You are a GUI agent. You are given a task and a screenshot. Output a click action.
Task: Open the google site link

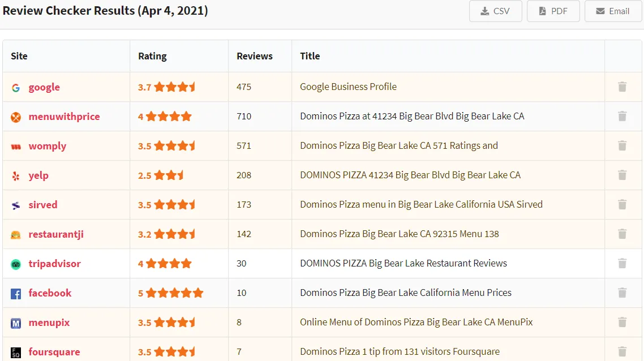(44, 87)
